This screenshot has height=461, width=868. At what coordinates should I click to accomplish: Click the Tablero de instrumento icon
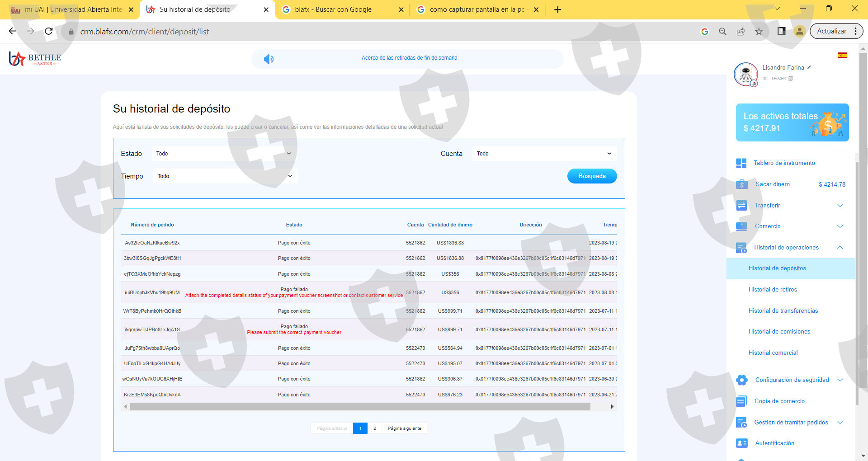741,163
